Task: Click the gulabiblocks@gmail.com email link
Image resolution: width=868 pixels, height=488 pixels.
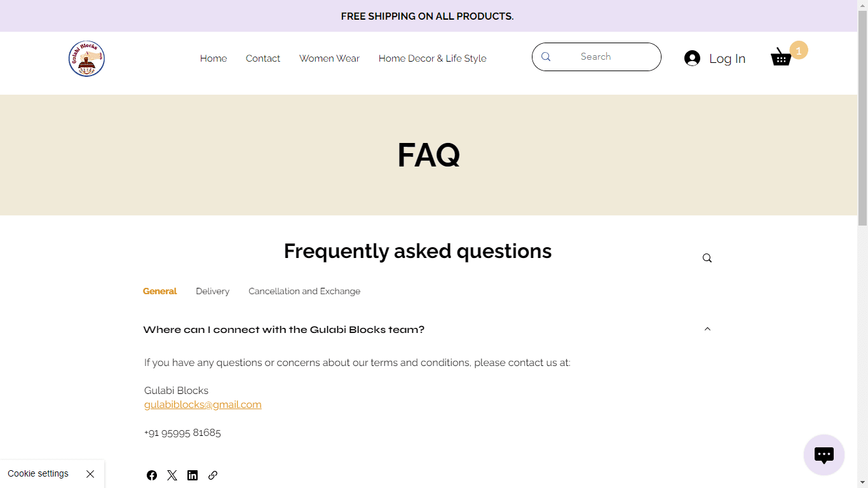Action: click(203, 405)
